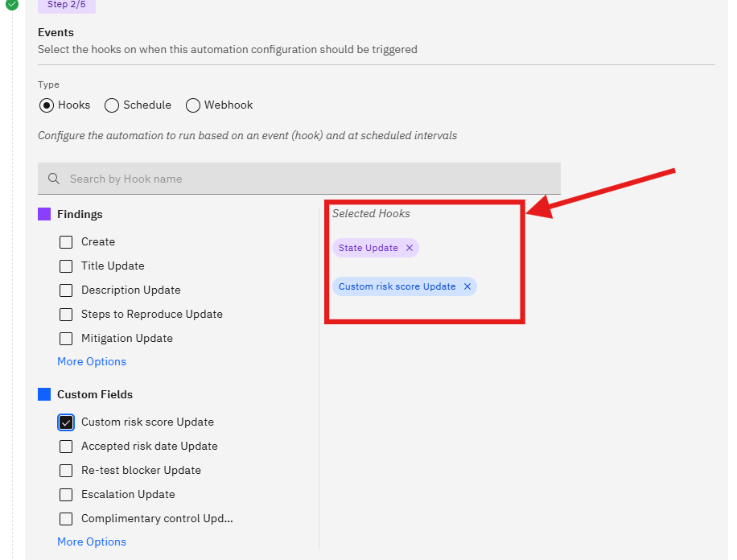
Task: Check the Escalation Update hook
Action: [66, 495]
